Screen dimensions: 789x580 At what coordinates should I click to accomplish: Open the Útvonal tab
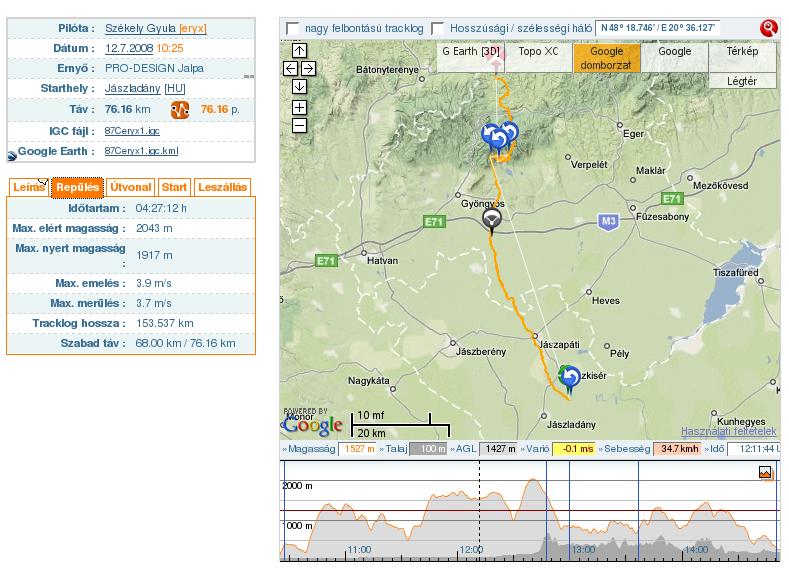[130, 187]
